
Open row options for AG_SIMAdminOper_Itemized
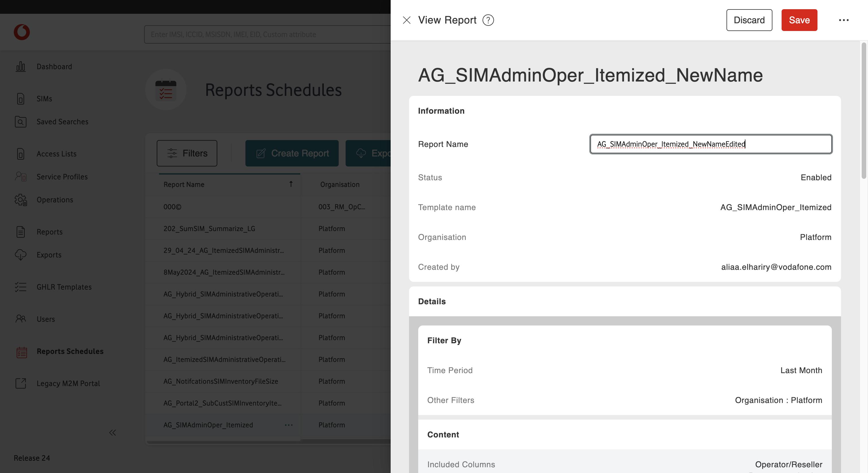[x=289, y=425]
